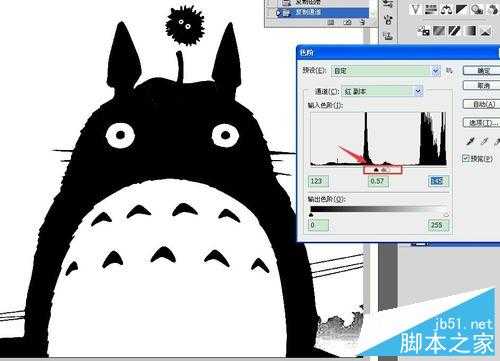The height and width of the screenshot is (361, 500).
Task: Open the 预设 preset dropdown
Action: [x=386, y=71]
